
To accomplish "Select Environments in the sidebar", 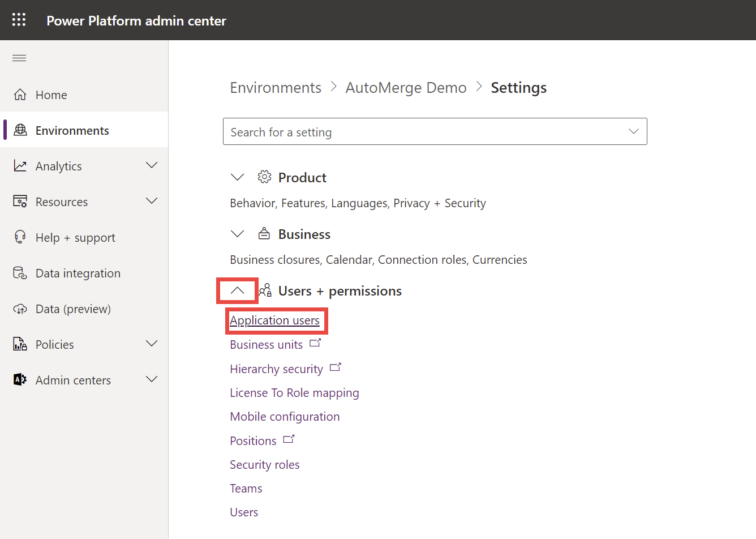I will pos(72,131).
